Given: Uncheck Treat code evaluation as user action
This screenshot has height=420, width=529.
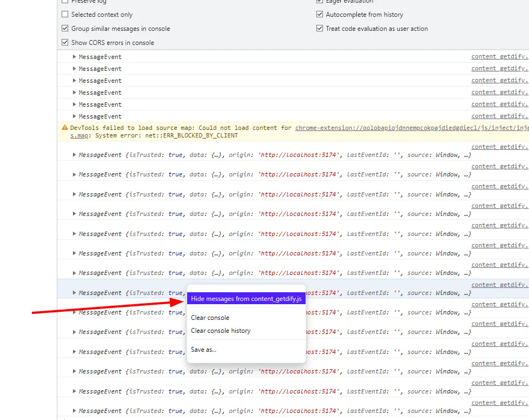Looking at the screenshot, I should point(320,28).
